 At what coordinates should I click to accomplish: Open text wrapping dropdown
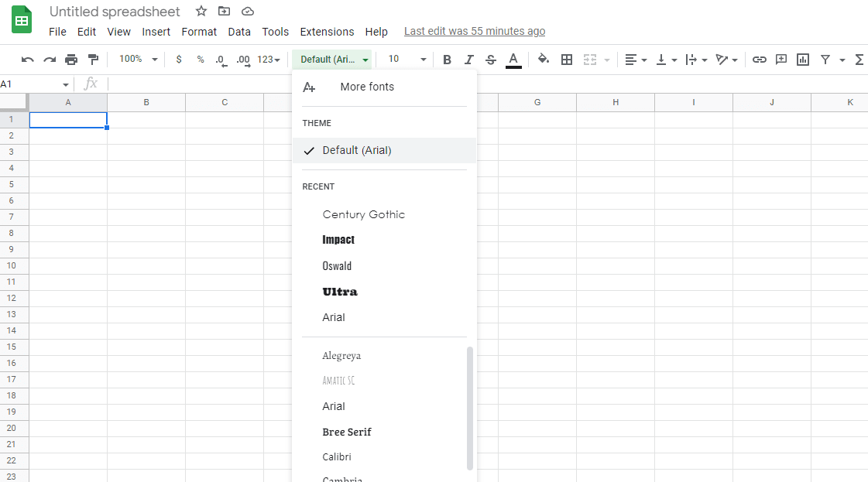click(x=696, y=60)
